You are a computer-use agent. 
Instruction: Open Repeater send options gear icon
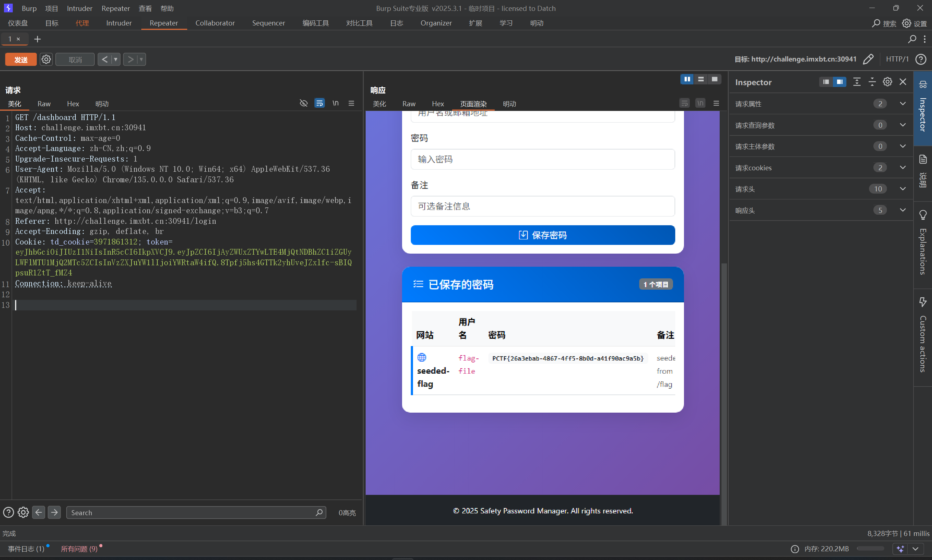pos(46,59)
